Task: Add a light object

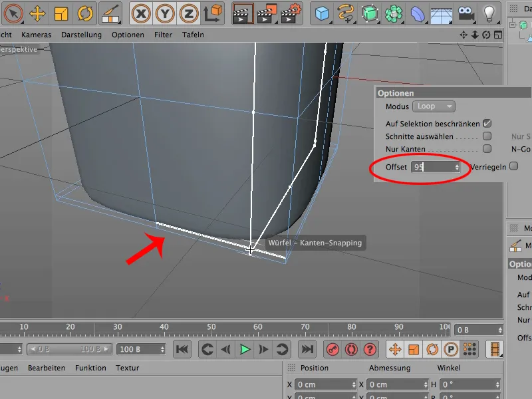Action: click(489, 13)
